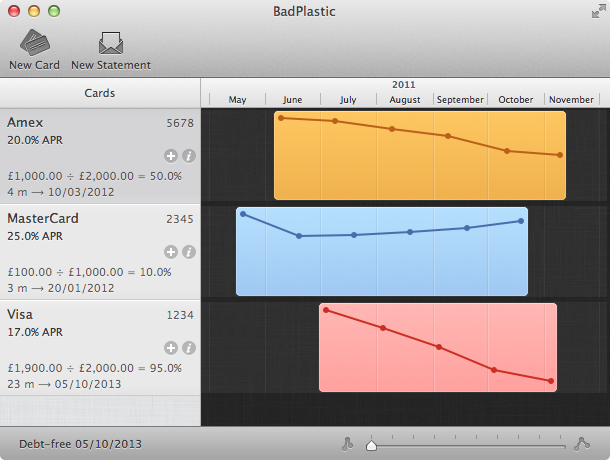Click the timeline zoom slider thumb
The image size is (610, 460).
(x=372, y=445)
